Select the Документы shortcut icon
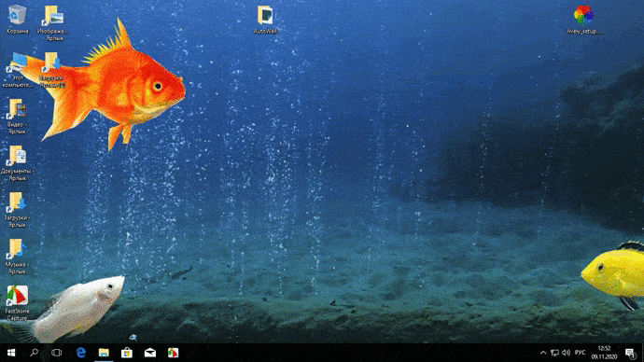This screenshot has width=644, height=362. 17,163
